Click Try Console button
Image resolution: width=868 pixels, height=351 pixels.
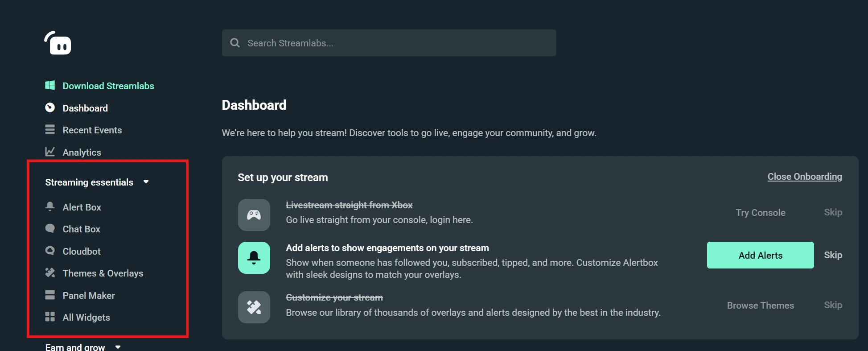760,213
